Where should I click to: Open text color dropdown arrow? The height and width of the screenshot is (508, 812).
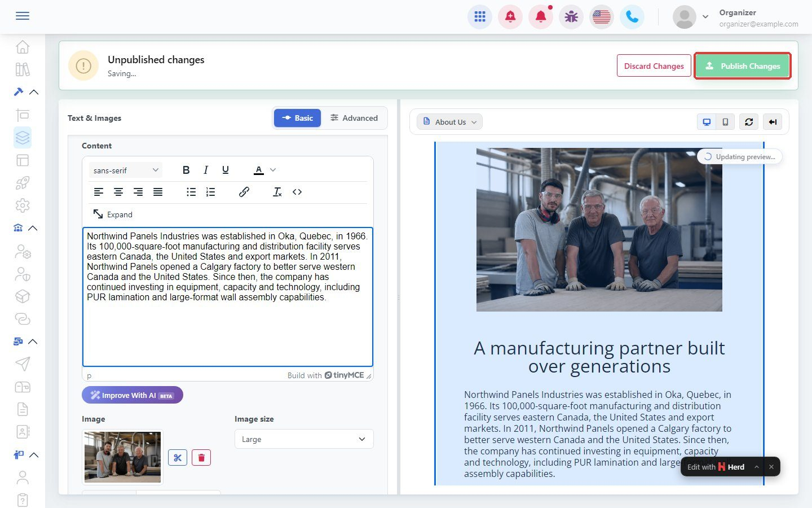point(273,170)
